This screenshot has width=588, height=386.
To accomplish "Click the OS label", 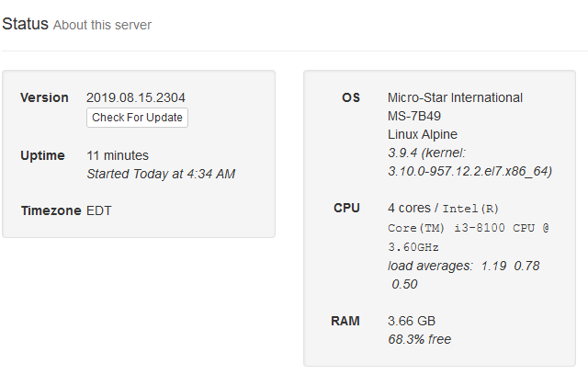I will (x=351, y=97).
